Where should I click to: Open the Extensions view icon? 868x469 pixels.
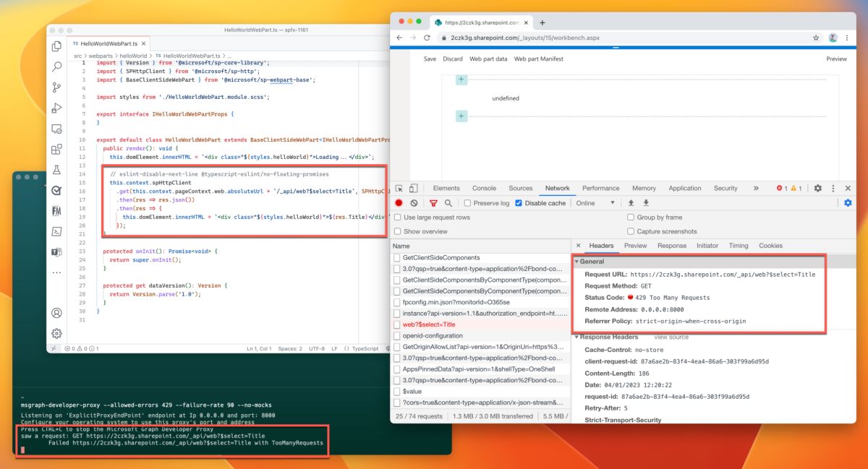(x=56, y=150)
